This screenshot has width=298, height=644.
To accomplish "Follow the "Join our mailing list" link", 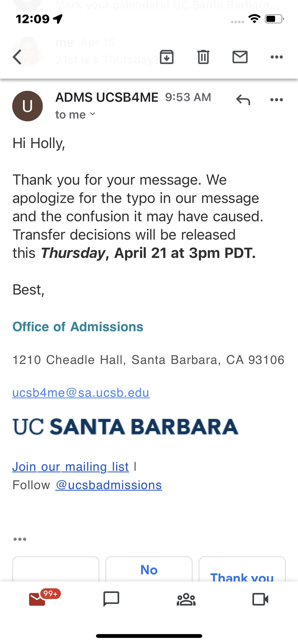I will click(71, 467).
